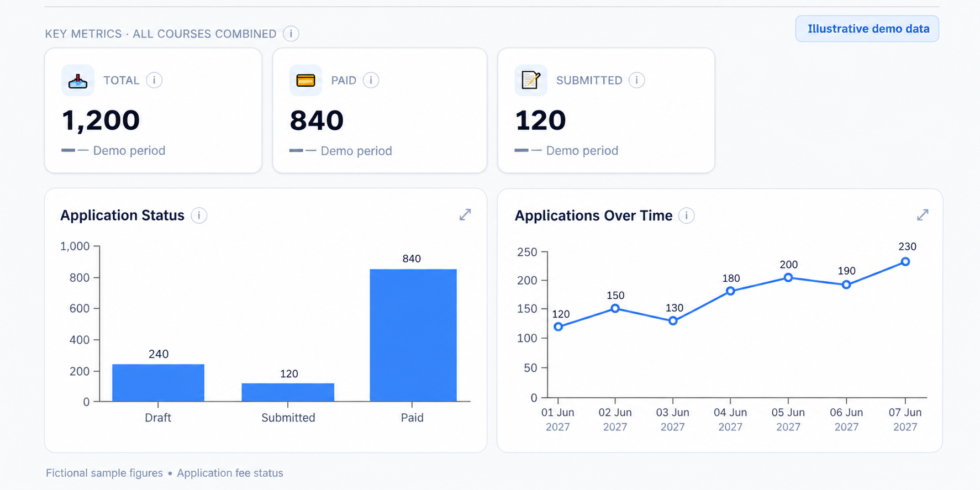Select the Draft bar showing 240
980x490 pixels.
click(x=158, y=382)
